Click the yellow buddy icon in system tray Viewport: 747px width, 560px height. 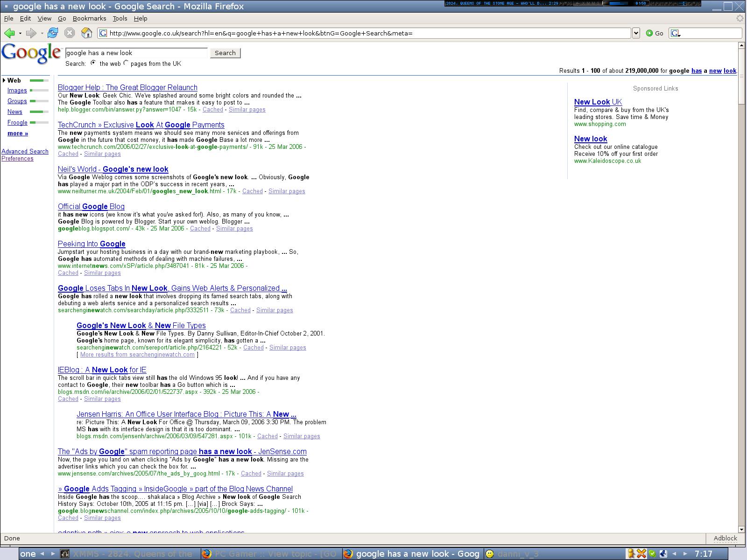coord(631,554)
